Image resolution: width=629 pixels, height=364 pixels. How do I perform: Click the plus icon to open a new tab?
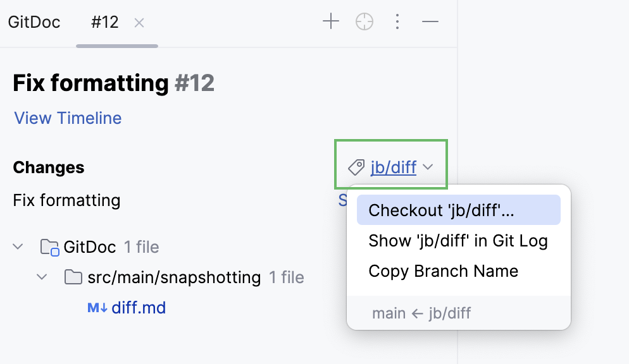click(x=330, y=21)
